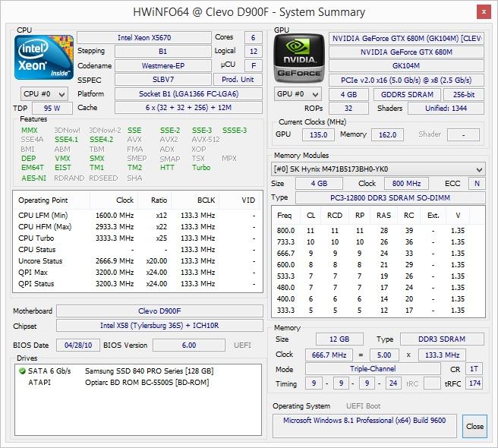Click the Logical processors value 12
The height and width of the screenshot is (448, 498).
[253, 51]
